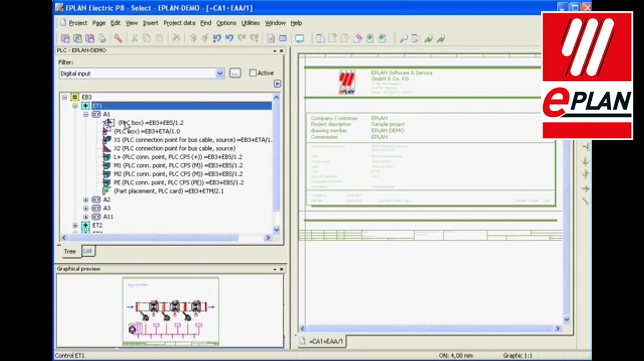
Task: Click the printer icon in the toolbar
Action: (102, 38)
